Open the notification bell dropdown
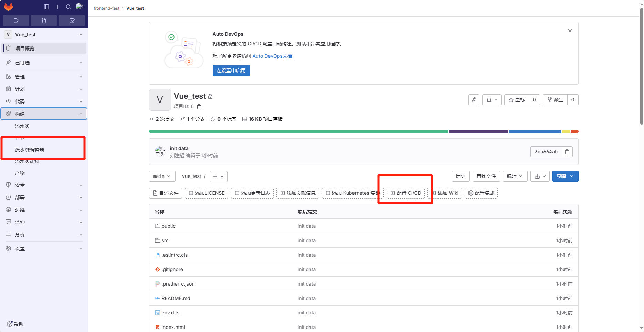Screen dimensions: 644x332 [492, 100]
